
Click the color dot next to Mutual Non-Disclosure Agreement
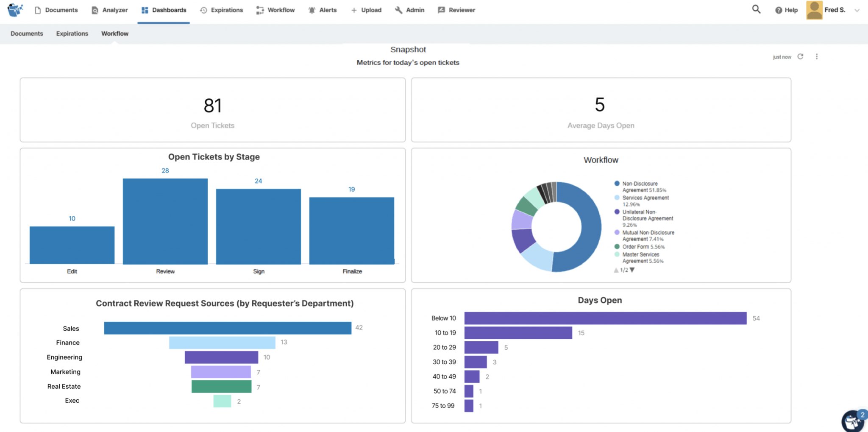coord(617,233)
